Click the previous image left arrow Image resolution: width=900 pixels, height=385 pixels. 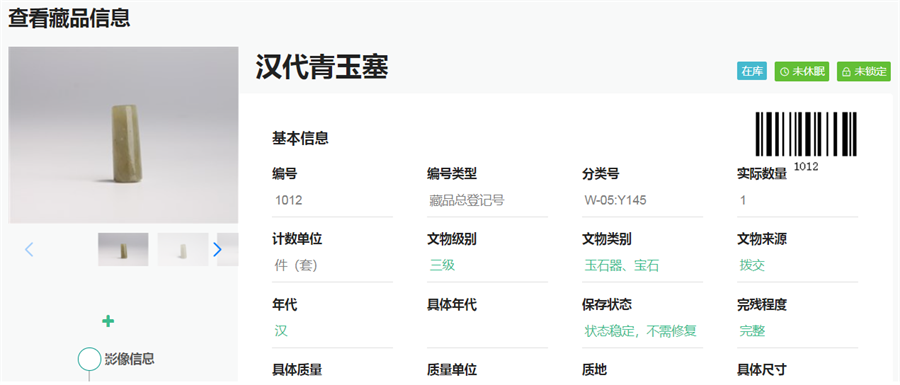(x=29, y=250)
